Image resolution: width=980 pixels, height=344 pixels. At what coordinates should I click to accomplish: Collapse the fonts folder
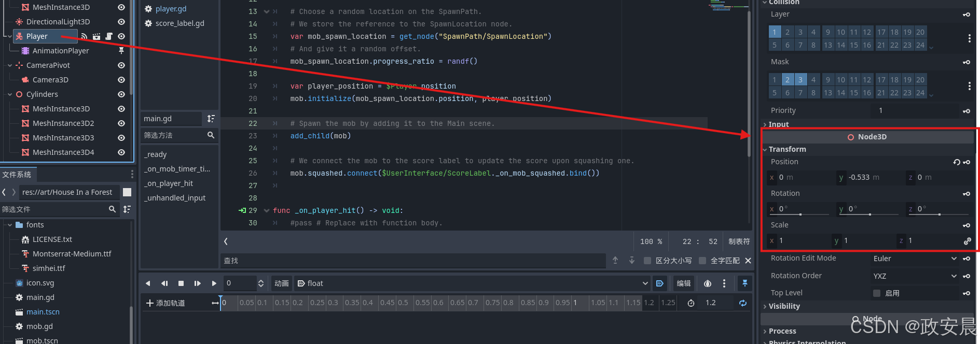(10, 225)
